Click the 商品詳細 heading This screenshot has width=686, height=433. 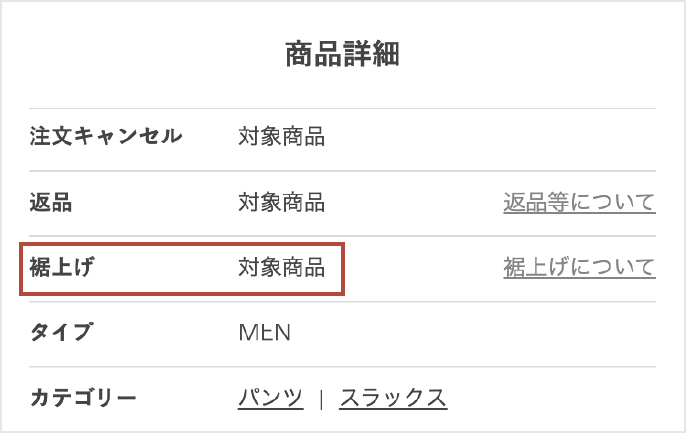[x=343, y=54]
